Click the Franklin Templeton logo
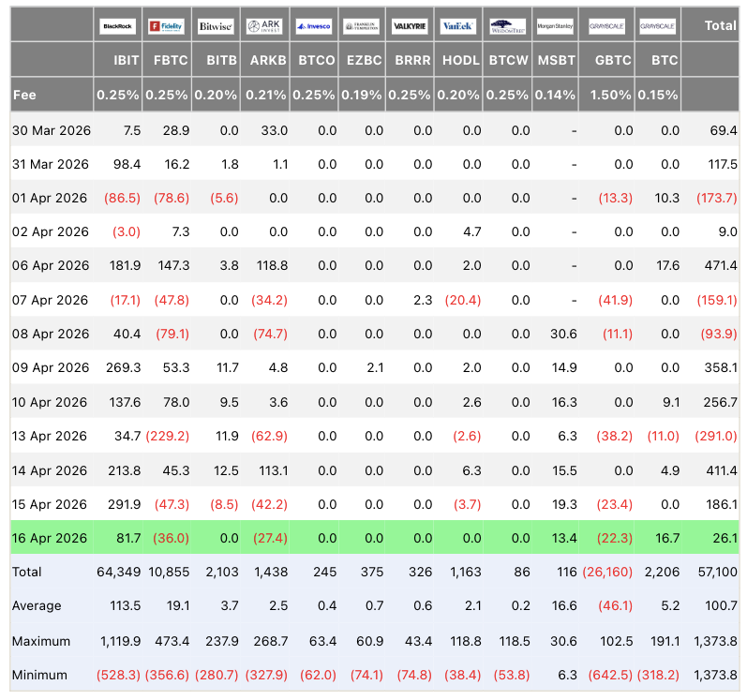The height and width of the screenshot is (700, 747). (x=362, y=27)
